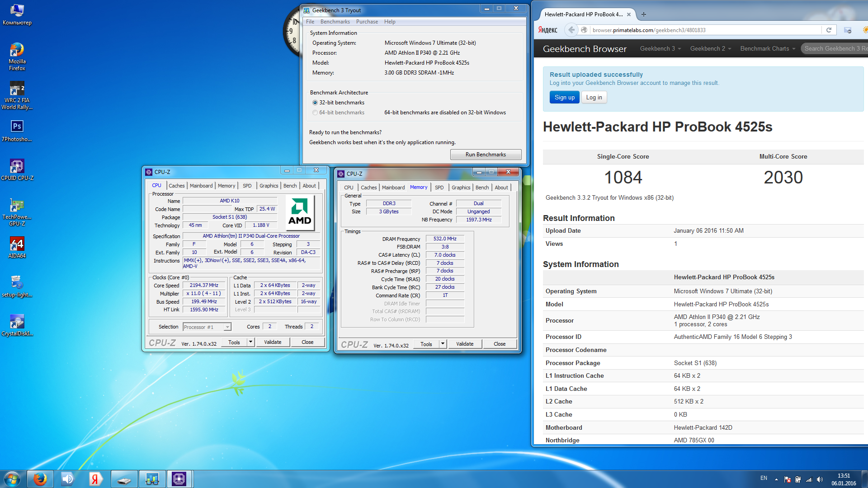Open the volume speaker tray icon
This screenshot has width=868, height=488.
coord(820,479)
